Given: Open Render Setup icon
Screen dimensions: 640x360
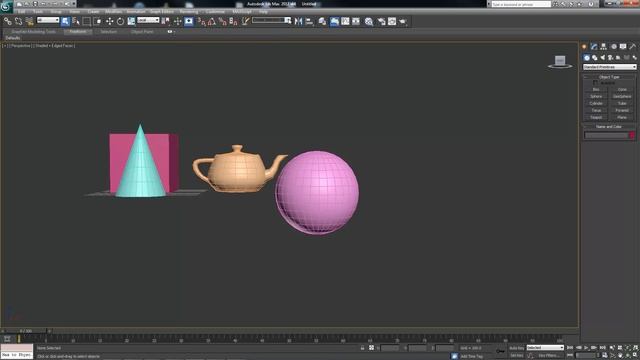Looking at the screenshot, I should [x=382, y=21].
